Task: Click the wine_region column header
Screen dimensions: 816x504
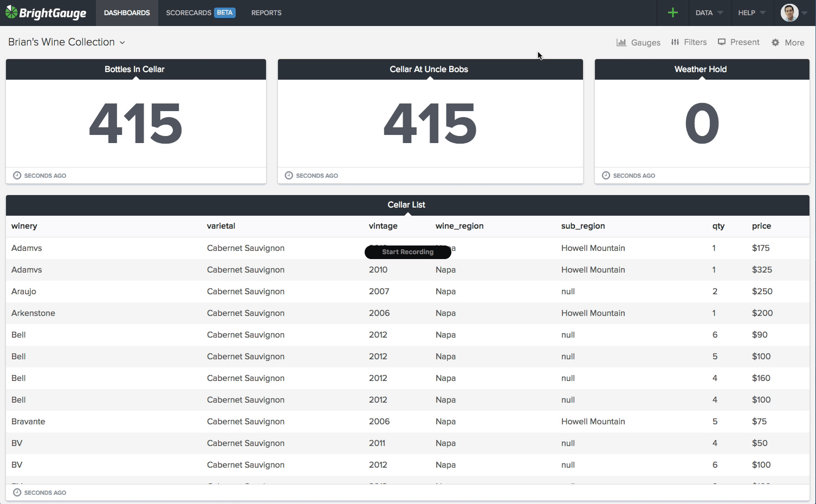Action: click(459, 226)
